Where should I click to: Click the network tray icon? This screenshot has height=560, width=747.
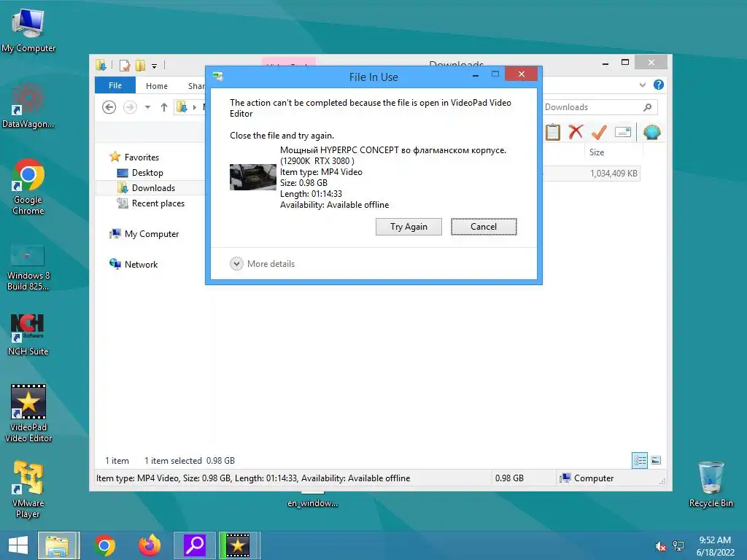click(678, 546)
